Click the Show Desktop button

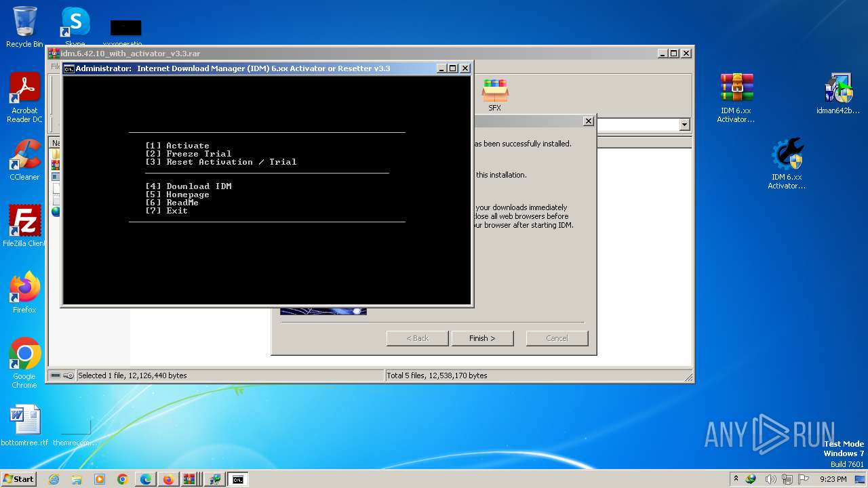coord(861,479)
